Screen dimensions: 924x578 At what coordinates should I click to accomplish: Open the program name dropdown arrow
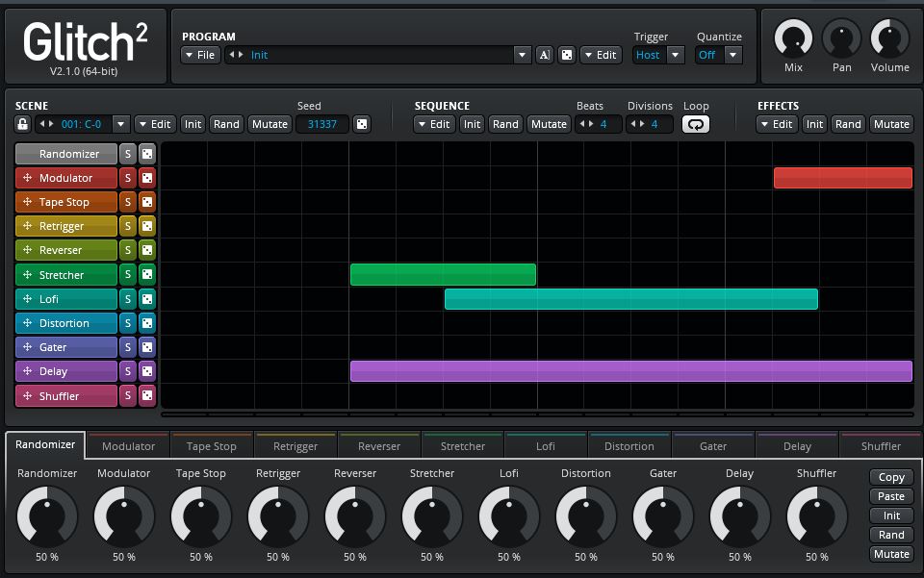coord(522,55)
